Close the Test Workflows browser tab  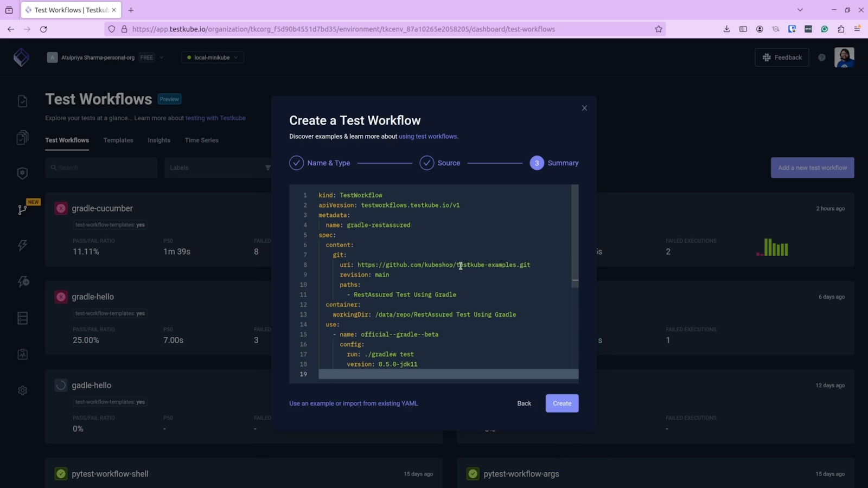114,10
